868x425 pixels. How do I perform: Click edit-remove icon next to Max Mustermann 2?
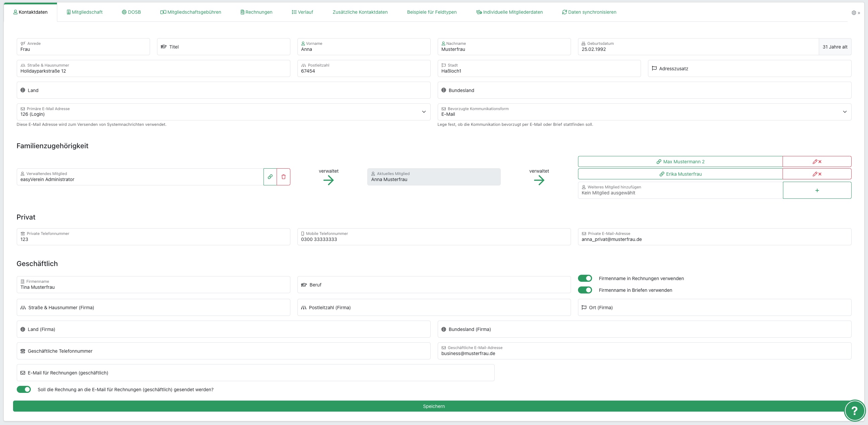coord(817,162)
